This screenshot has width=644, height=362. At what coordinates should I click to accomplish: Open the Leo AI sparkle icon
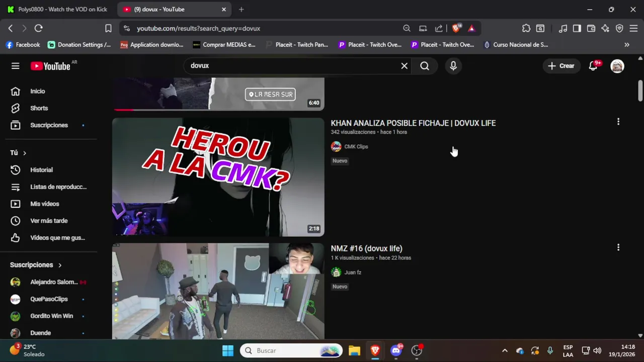pyautogui.click(x=605, y=29)
